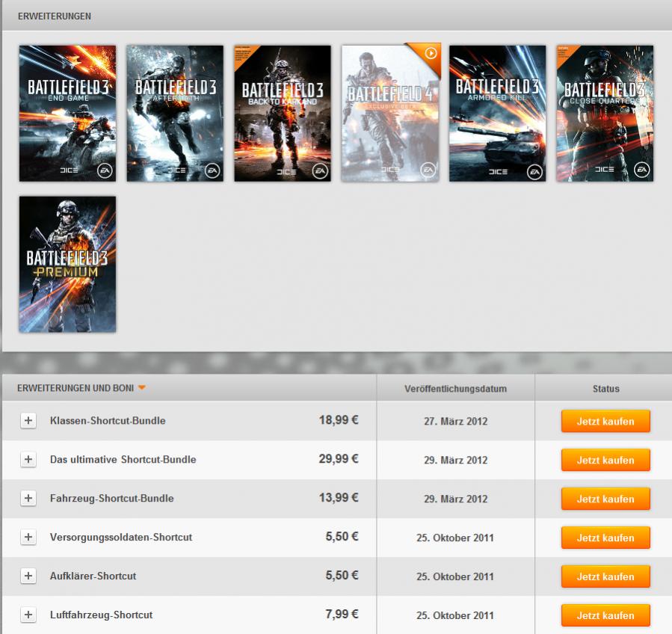Select Das ultimative Shortcut-Bundle title
672x634 pixels.
coord(123,460)
